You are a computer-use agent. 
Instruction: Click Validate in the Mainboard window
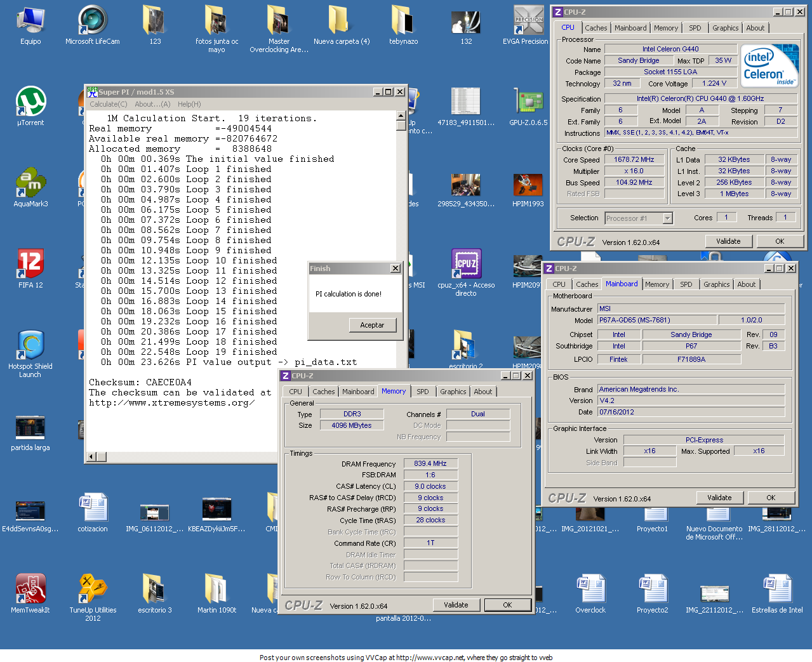point(719,498)
